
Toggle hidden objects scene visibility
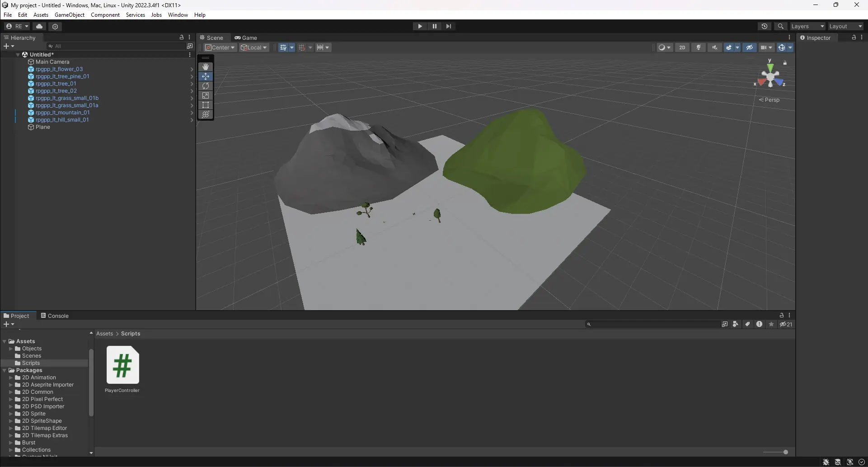click(x=749, y=47)
